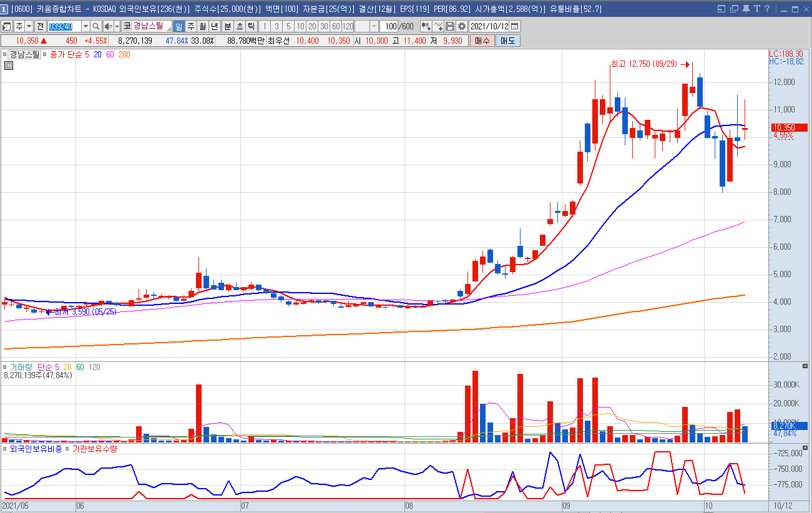The image size is (812, 513).
Task: Close the foreign holdings indicator panel
Action: 805,448
